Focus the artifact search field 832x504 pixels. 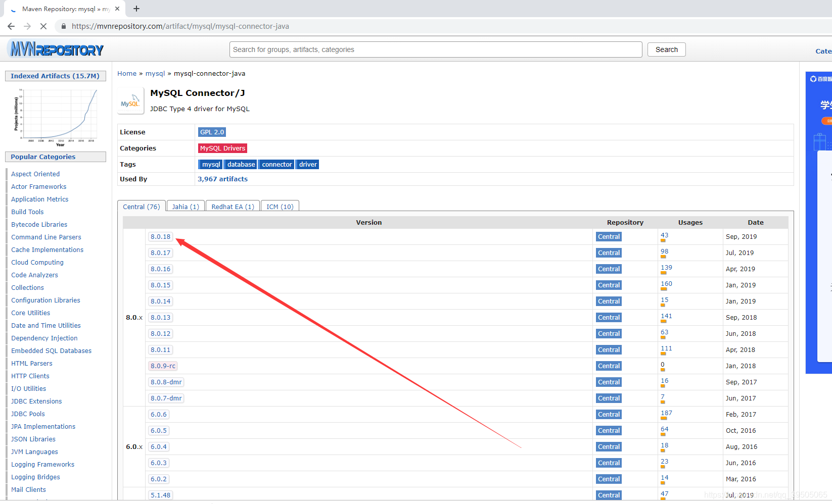pos(436,49)
